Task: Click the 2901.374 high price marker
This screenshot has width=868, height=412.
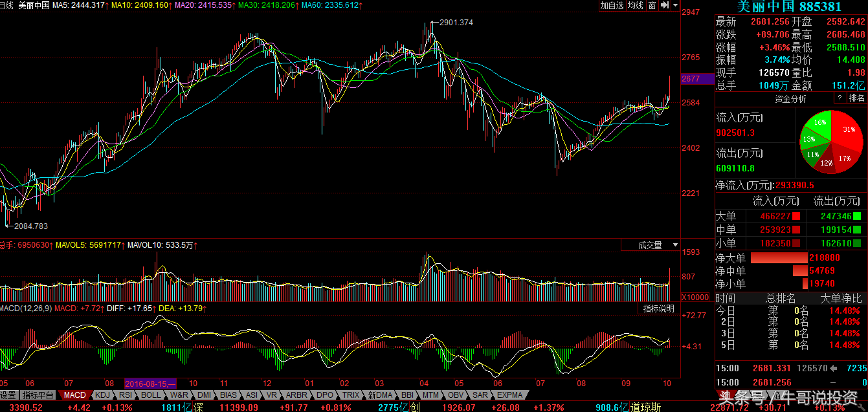Action: [456, 23]
